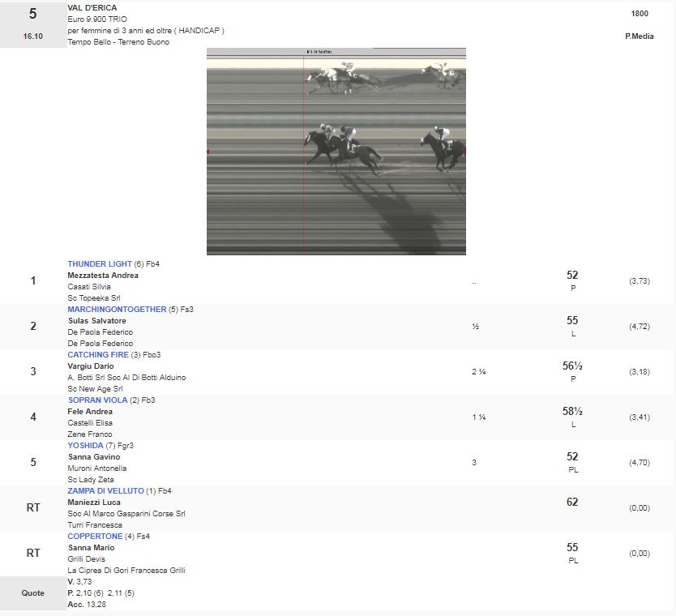
Task: Open the SOPRAN VIOLA horse link
Action: (x=96, y=400)
